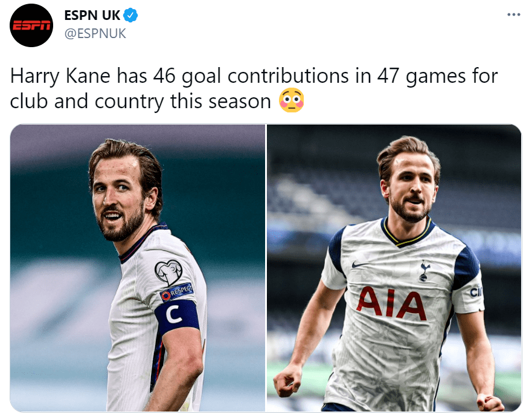Click the blue verified checkmark badge
Screen dimensions: 532x420
(x=130, y=16)
